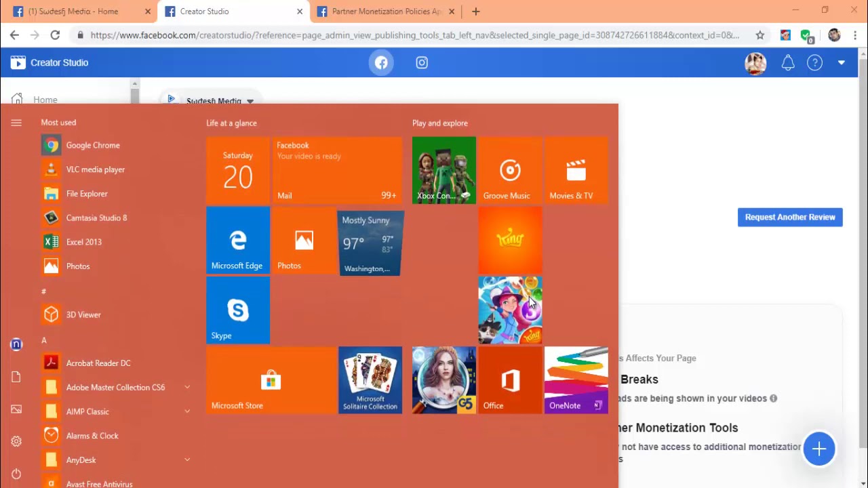
Task: Click the Power button in Start menu
Action: (16, 474)
